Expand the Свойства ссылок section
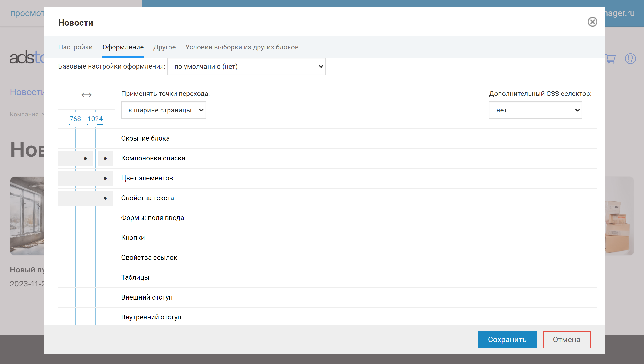 (x=356, y=258)
